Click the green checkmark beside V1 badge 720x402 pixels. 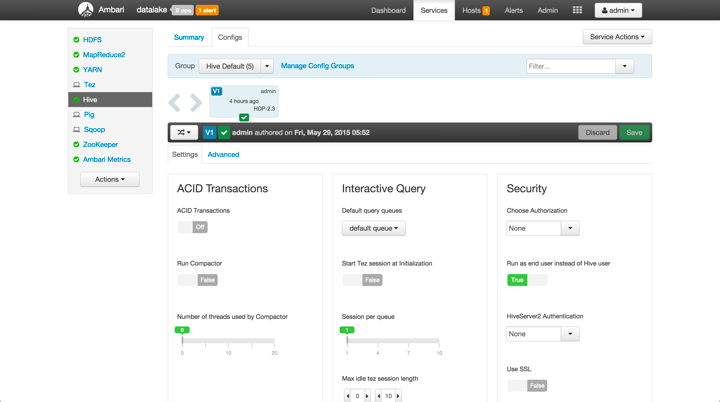[x=224, y=132]
